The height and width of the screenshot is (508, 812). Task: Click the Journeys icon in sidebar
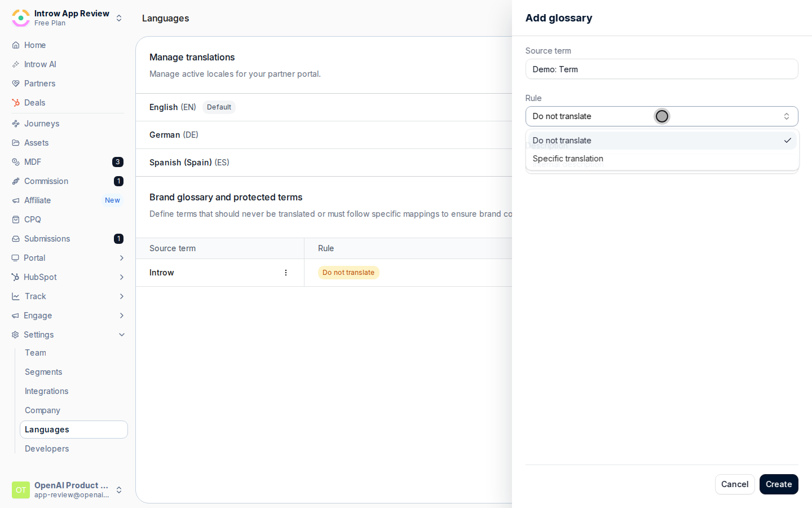[16, 124]
